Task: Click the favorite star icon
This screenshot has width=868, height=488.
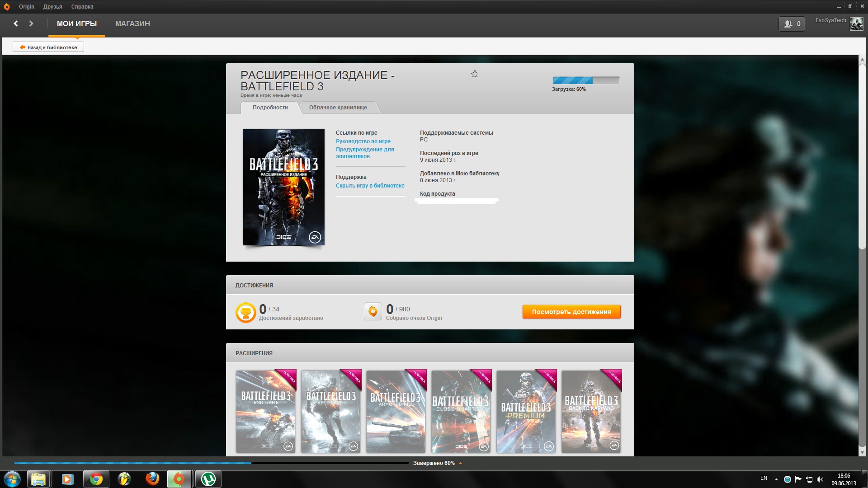Action: click(x=474, y=74)
